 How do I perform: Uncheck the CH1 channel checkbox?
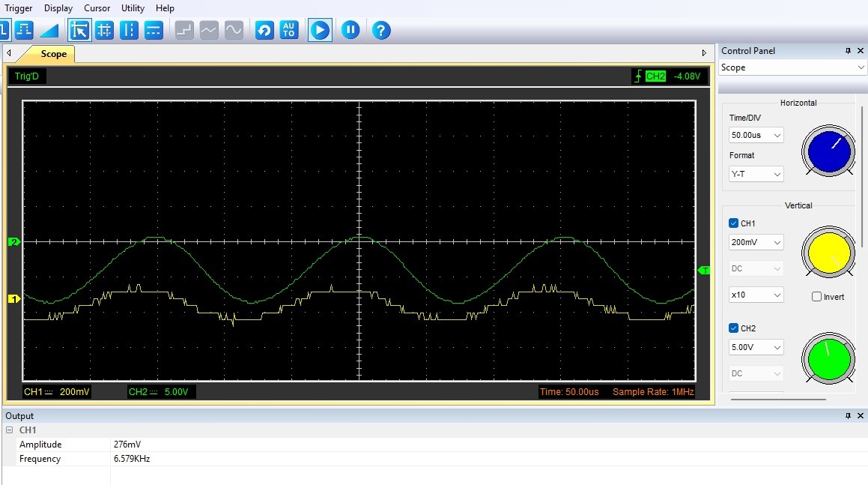733,223
